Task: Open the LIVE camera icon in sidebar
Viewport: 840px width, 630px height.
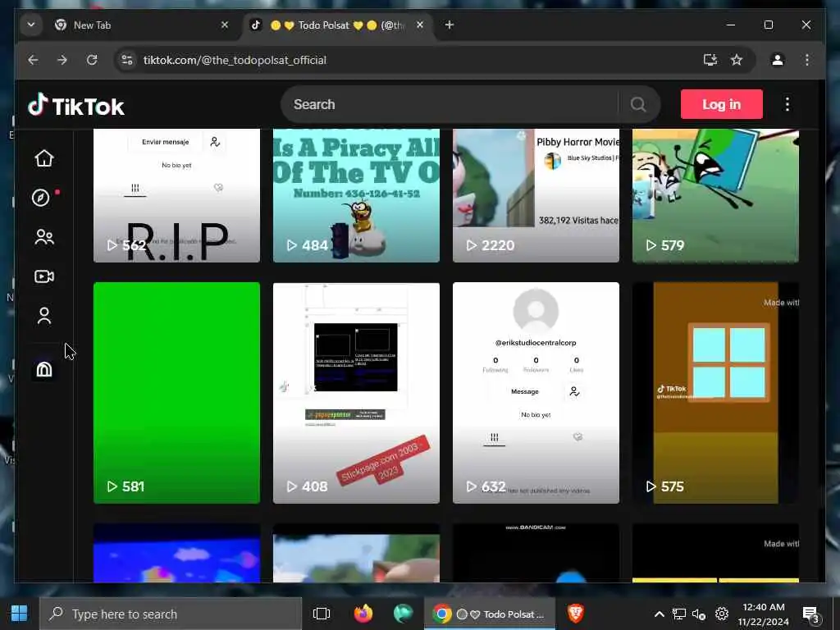Action: (x=44, y=276)
